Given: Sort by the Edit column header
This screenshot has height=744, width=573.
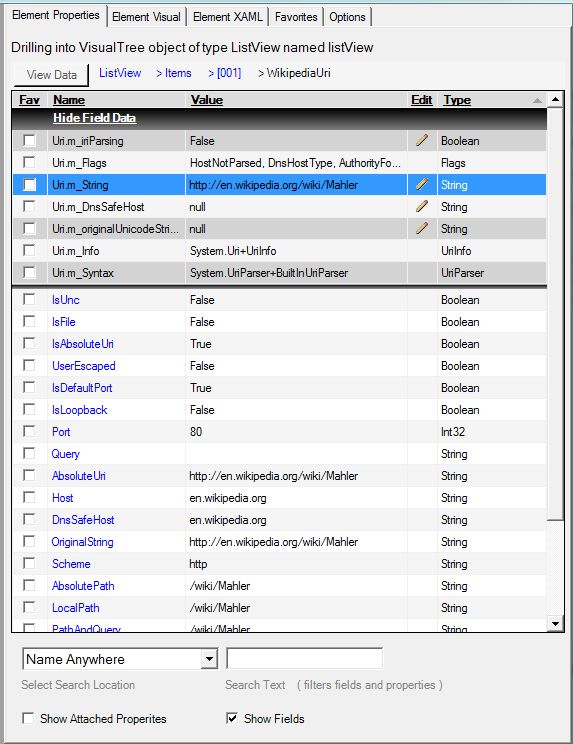Looking at the screenshot, I should [422, 100].
